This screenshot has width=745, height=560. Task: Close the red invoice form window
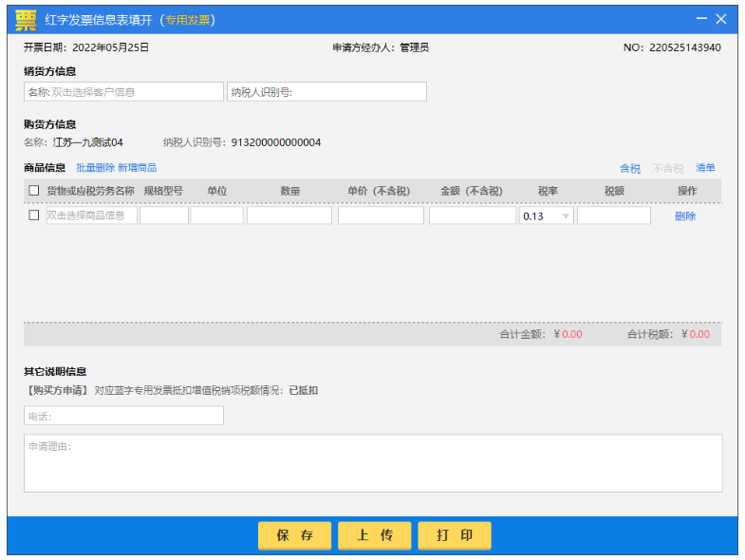[x=720, y=19]
